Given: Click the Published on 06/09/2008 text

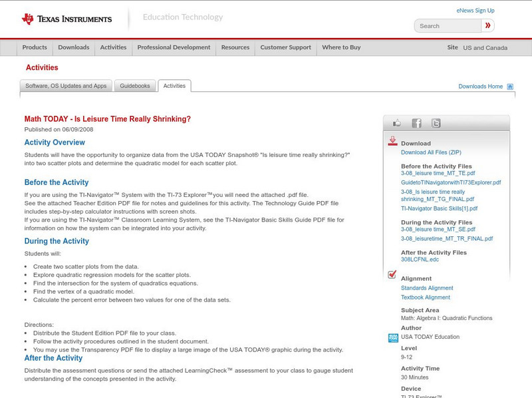Looking at the screenshot, I should click(x=59, y=129).
